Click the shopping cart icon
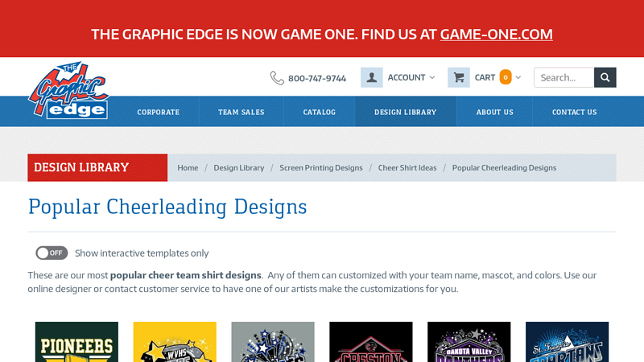644x362 pixels. click(x=459, y=77)
